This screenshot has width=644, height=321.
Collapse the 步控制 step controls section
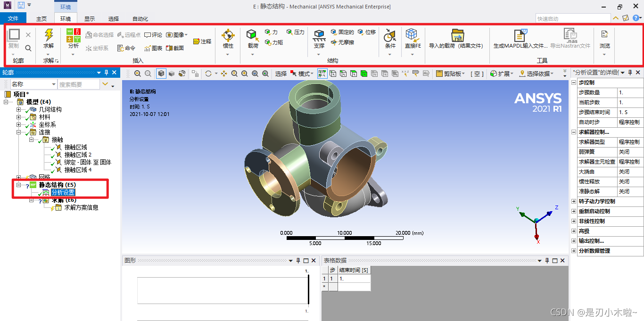coord(574,82)
